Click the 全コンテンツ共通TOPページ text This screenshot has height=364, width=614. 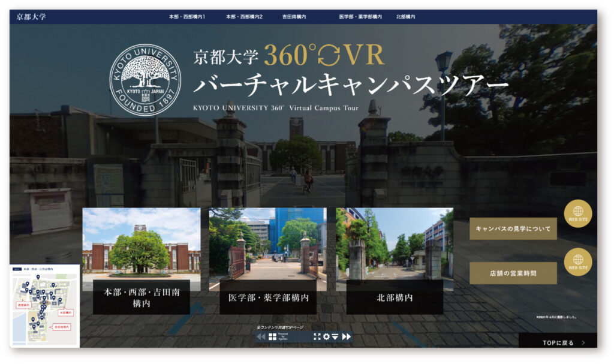click(280, 327)
